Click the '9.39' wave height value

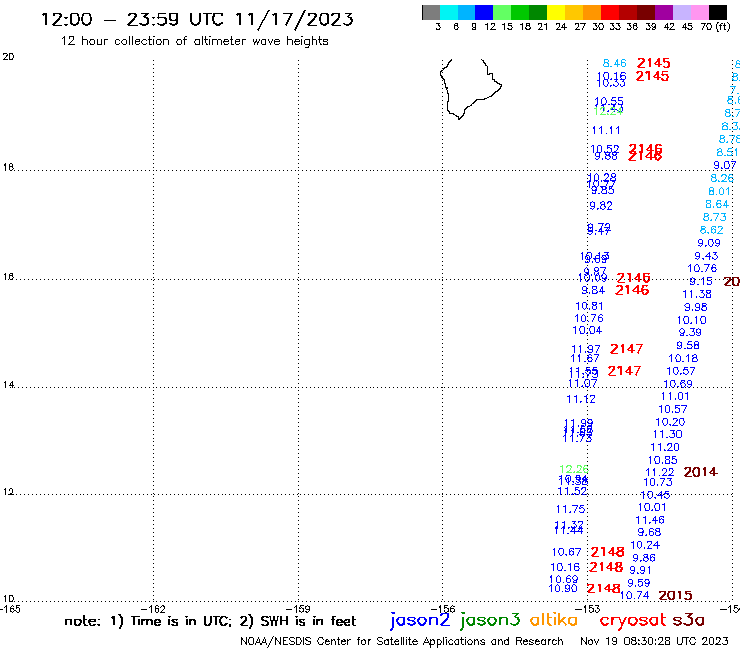tap(690, 332)
